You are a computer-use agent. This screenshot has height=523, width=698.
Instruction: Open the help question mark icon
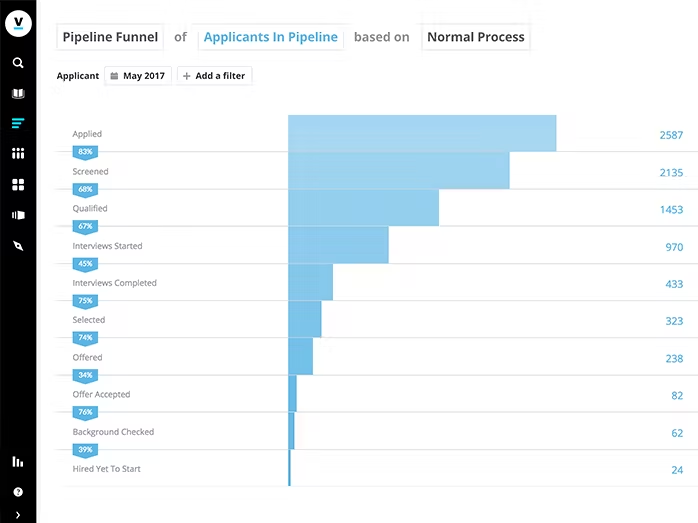click(x=18, y=492)
